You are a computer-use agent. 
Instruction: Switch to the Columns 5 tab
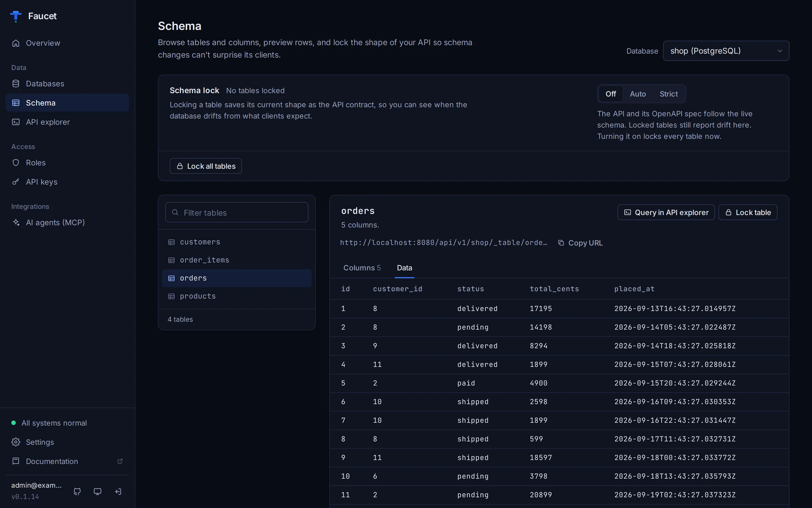362,268
